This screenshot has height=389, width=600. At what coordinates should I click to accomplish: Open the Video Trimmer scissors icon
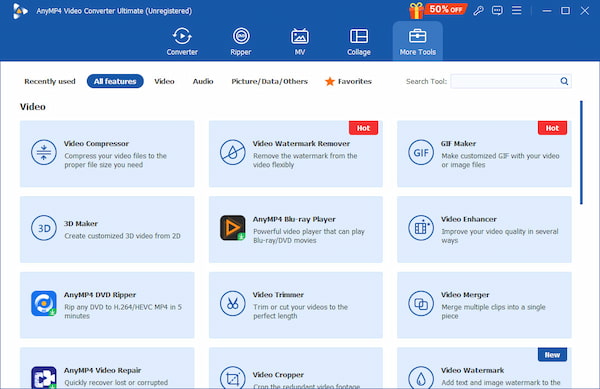(232, 303)
